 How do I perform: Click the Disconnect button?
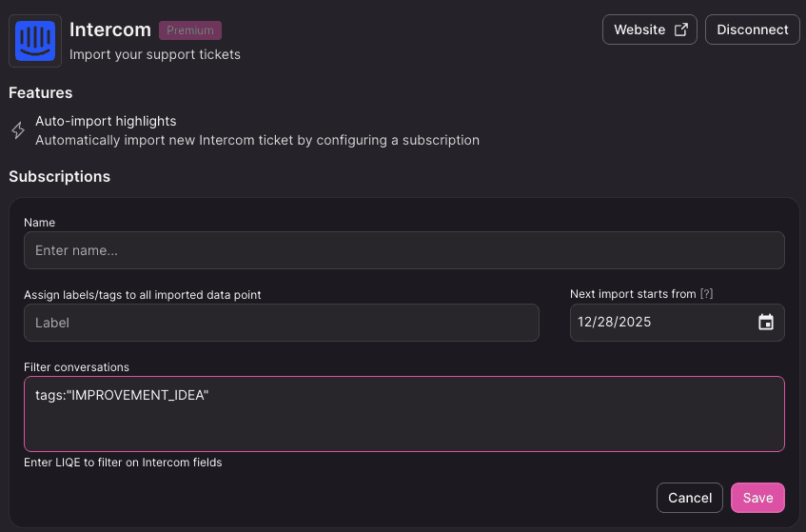click(x=752, y=30)
